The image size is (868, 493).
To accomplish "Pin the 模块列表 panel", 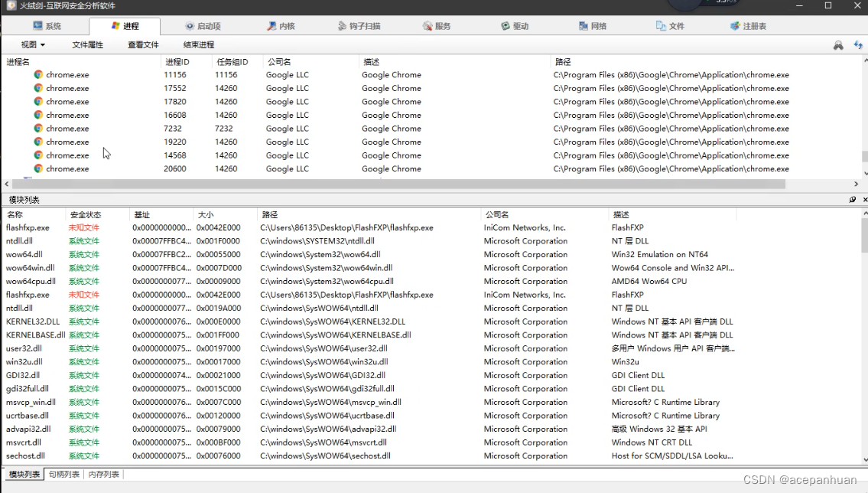I will [x=853, y=199].
